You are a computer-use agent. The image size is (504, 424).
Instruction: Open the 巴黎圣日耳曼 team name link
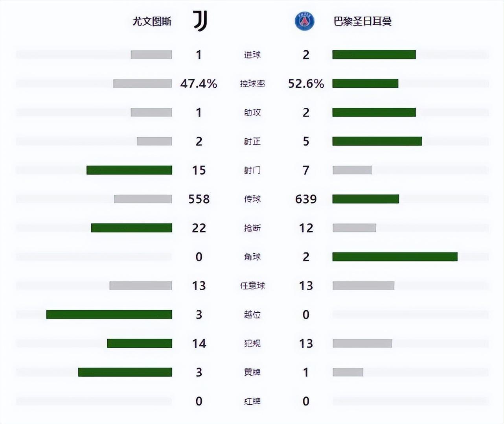[x=362, y=21]
